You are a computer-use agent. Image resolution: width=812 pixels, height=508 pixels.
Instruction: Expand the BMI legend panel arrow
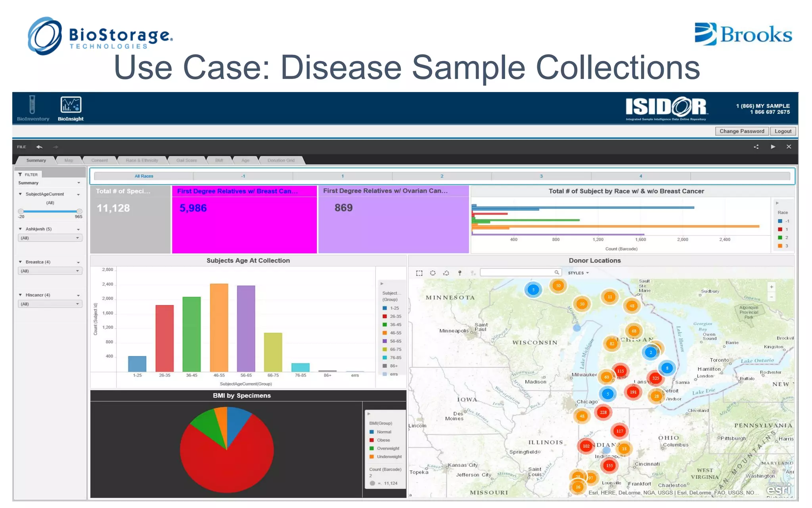pos(369,414)
